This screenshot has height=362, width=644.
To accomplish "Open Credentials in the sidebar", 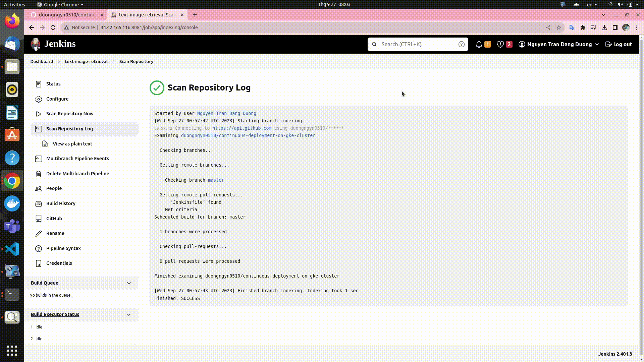I will point(59,263).
